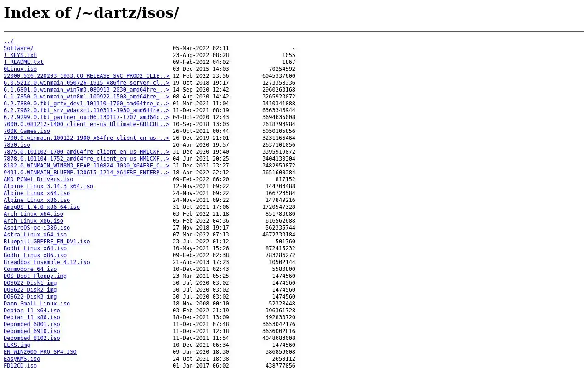Download Alpine_Linux_3.14.3_x64.iso
The height and width of the screenshot is (368, 588).
click(x=48, y=186)
